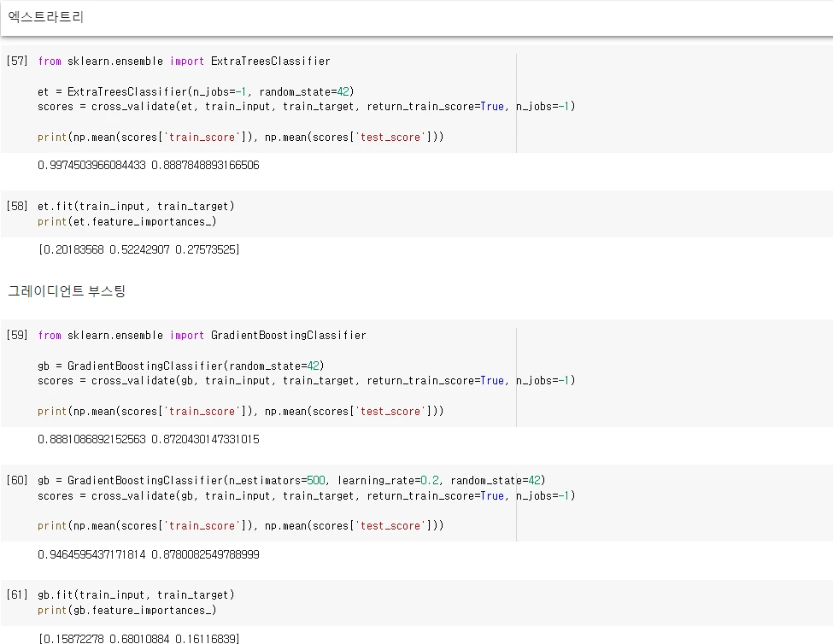Click print(et.feature_importances_) line
The width and height of the screenshot is (833, 644).
127,222
